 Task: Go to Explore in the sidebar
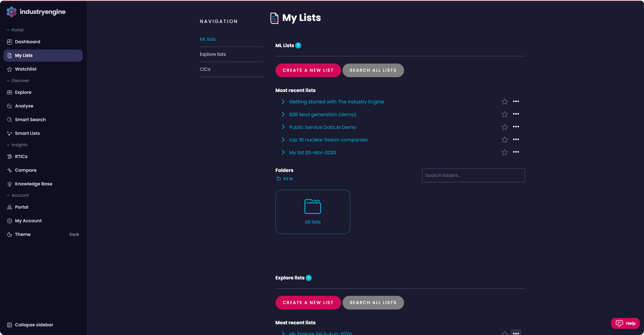43,92
